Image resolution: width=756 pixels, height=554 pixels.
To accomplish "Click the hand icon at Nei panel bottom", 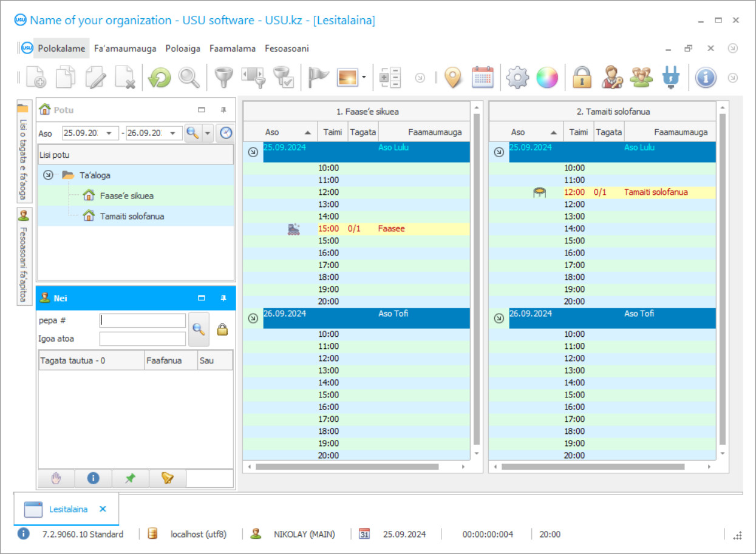I will pyautogui.click(x=56, y=478).
